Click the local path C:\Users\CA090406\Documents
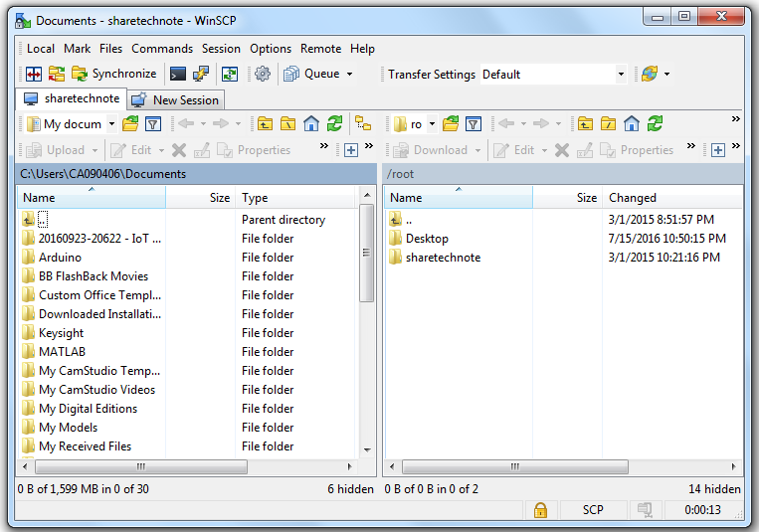The width and height of the screenshot is (759, 532). point(103,174)
